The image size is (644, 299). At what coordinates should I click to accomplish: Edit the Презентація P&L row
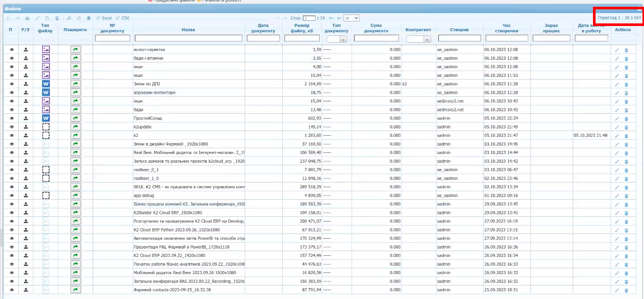click(x=617, y=247)
